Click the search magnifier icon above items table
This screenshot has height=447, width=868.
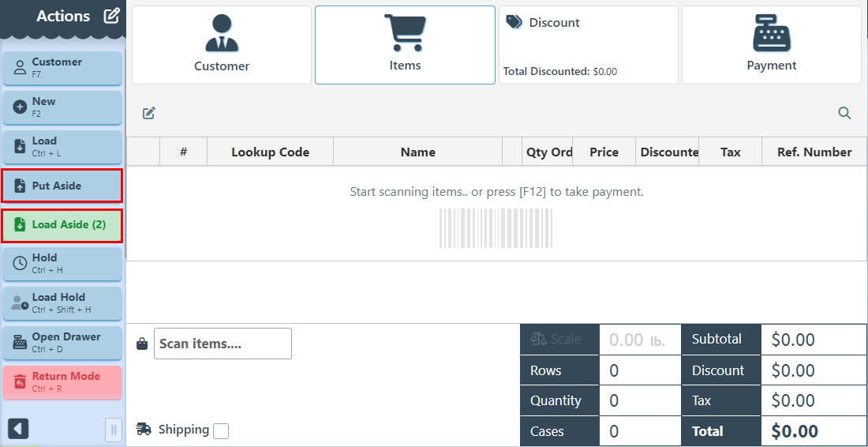tap(844, 113)
